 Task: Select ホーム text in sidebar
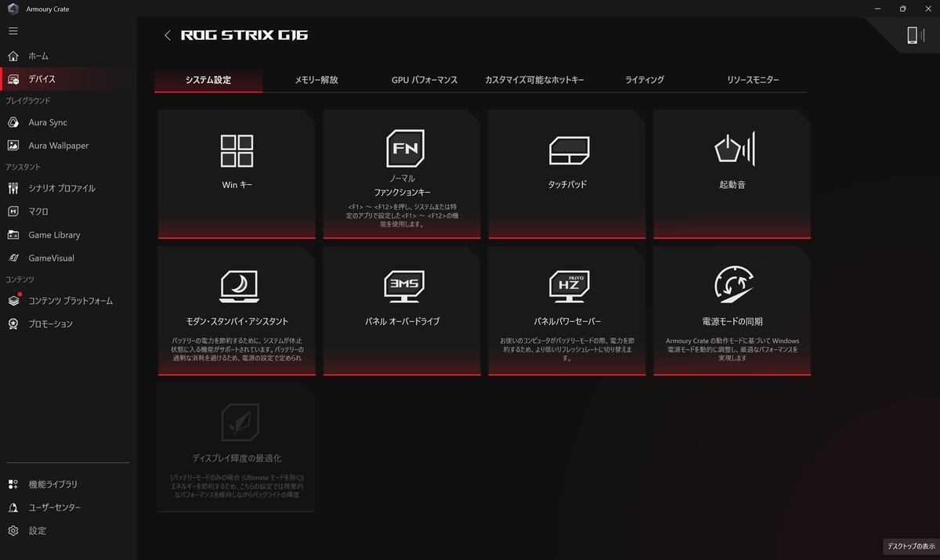[x=38, y=56]
